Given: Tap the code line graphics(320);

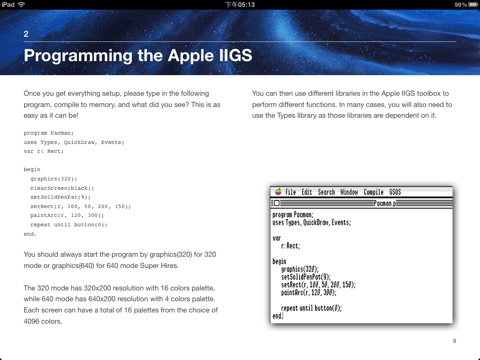Looking at the screenshot, I should click(54, 179).
